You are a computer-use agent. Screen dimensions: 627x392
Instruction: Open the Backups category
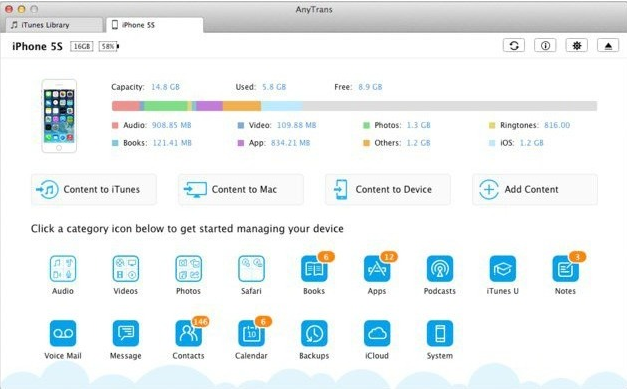click(x=314, y=333)
